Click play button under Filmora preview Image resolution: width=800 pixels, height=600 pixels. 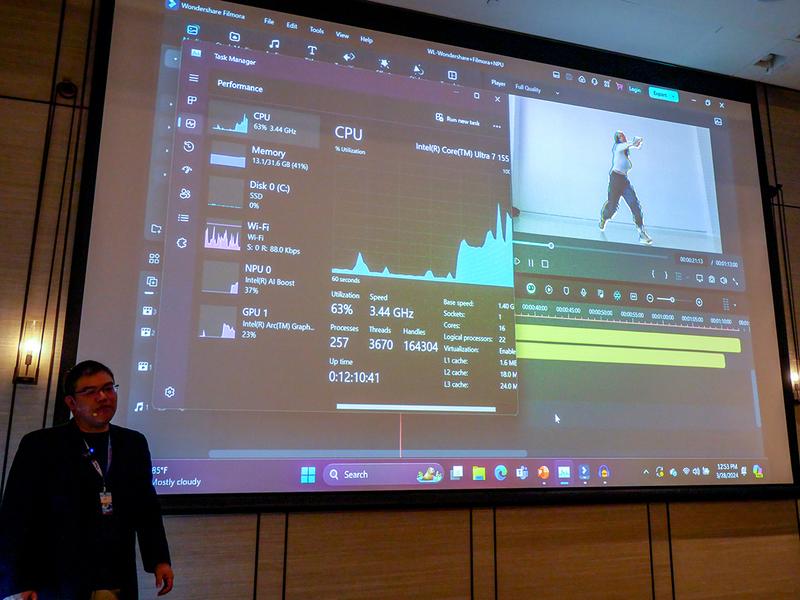point(517,261)
